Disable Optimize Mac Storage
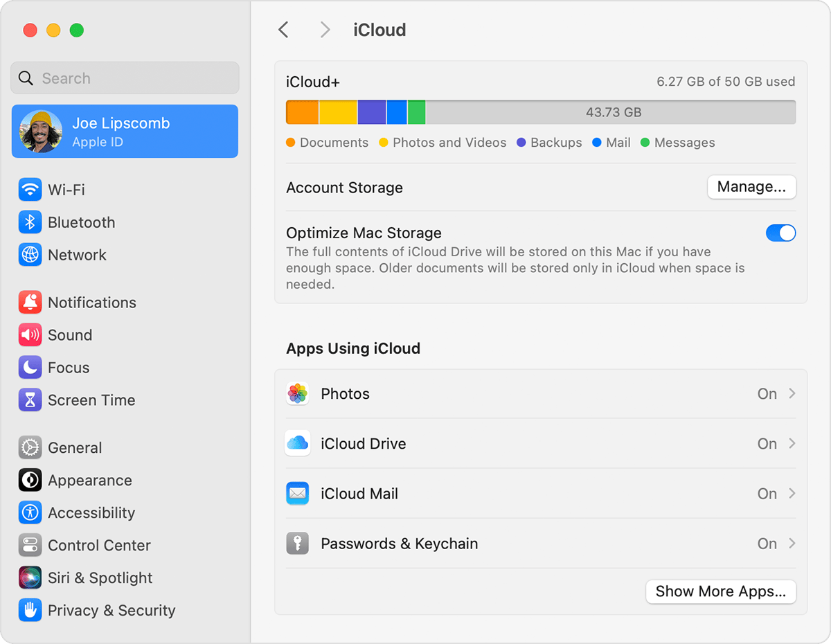 click(x=781, y=233)
